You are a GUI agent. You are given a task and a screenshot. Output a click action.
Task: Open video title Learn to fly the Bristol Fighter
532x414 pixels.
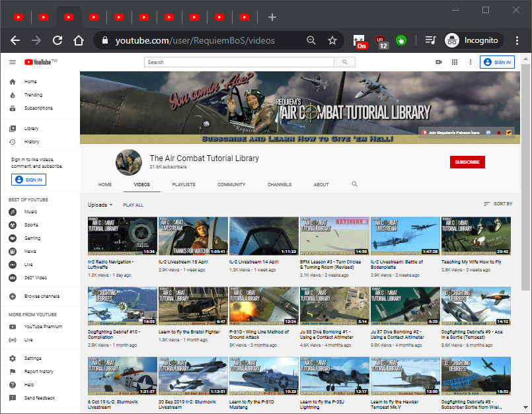[x=189, y=332]
